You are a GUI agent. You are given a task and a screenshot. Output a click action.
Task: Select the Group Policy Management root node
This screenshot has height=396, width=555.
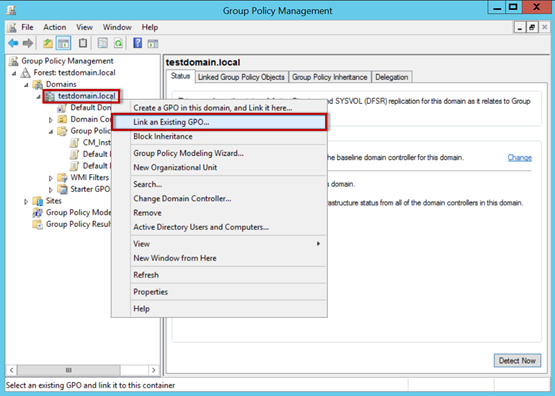point(67,61)
